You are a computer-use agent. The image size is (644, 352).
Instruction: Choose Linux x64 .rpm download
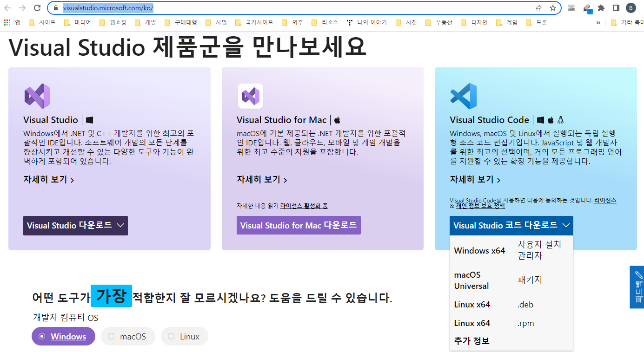point(511,323)
